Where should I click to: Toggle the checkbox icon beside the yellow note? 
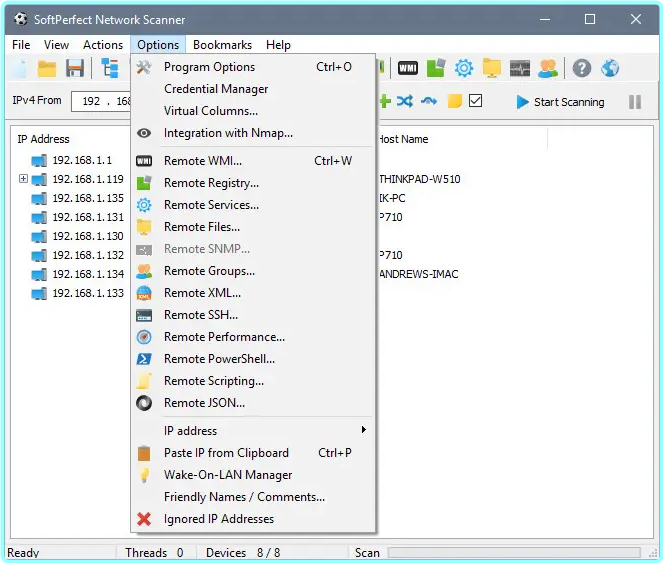(x=475, y=101)
